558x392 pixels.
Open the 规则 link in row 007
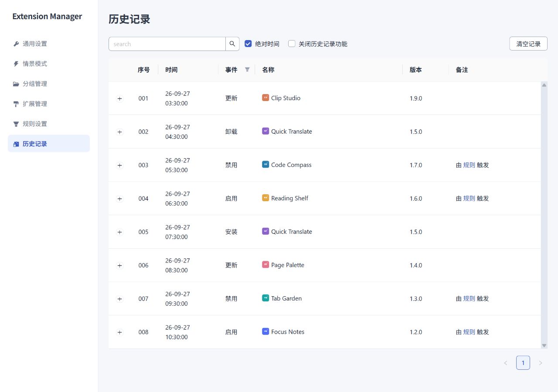click(x=469, y=298)
